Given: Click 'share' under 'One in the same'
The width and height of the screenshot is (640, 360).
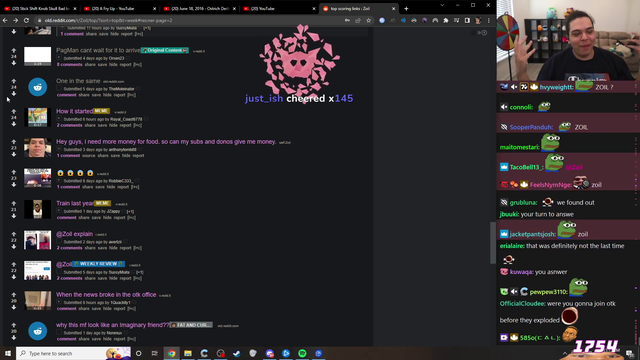Looking at the screenshot, I should (x=84, y=95).
